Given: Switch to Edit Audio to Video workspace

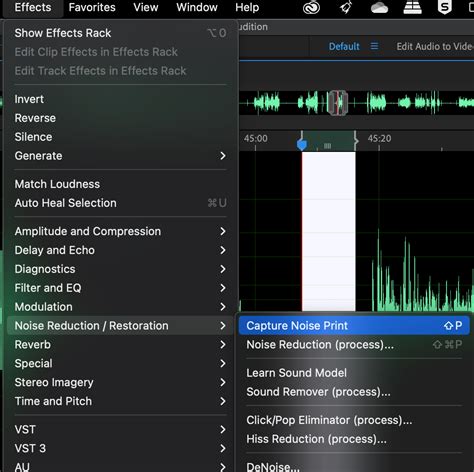Looking at the screenshot, I should [435, 46].
